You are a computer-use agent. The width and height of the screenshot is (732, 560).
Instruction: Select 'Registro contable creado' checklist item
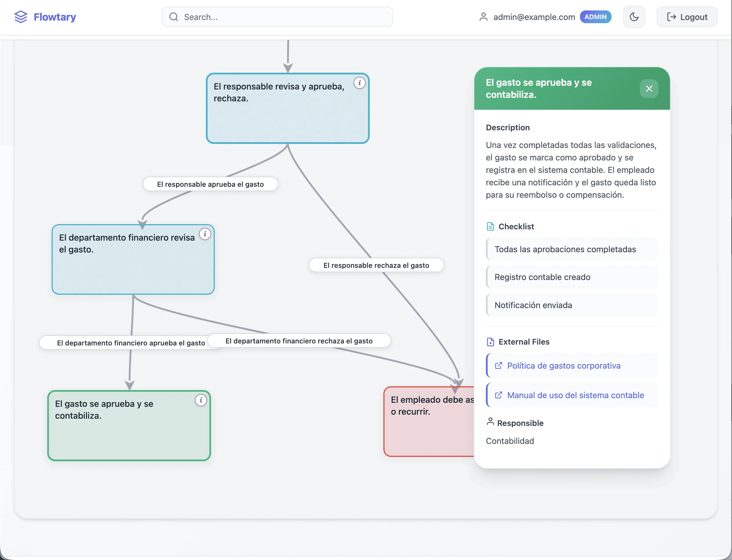(542, 277)
